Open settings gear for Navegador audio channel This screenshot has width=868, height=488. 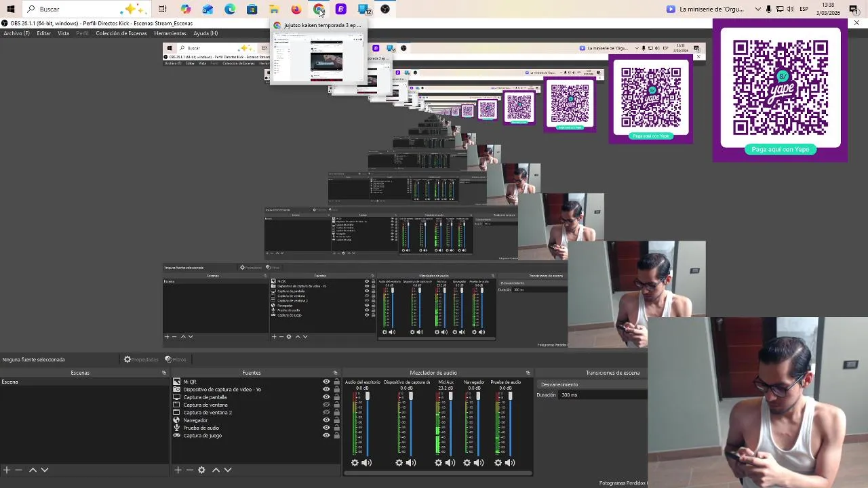pyautogui.click(x=467, y=463)
